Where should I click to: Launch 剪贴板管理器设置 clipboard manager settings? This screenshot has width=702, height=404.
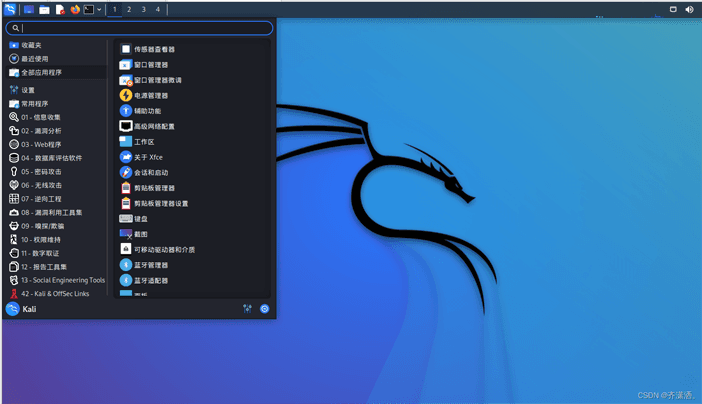click(193, 203)
